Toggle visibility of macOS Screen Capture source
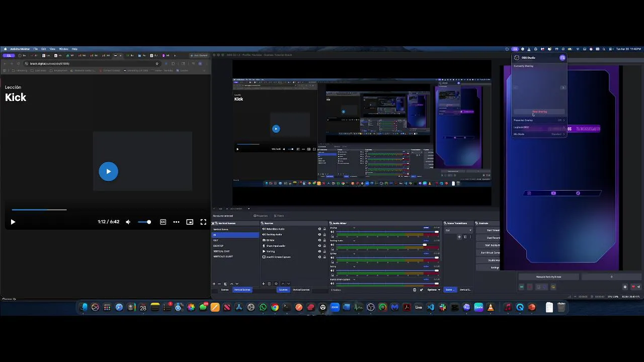The height and width of the screenshot is (362, 644). pos(319,257)
